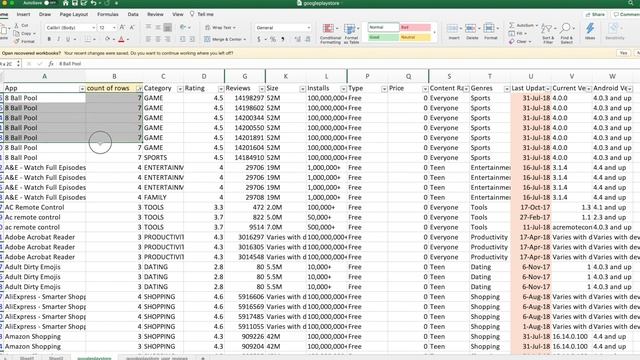Click Yes on recovered workbooks bar
The width and height of the screenshot is (640, 360).
[x=623, y=53]
